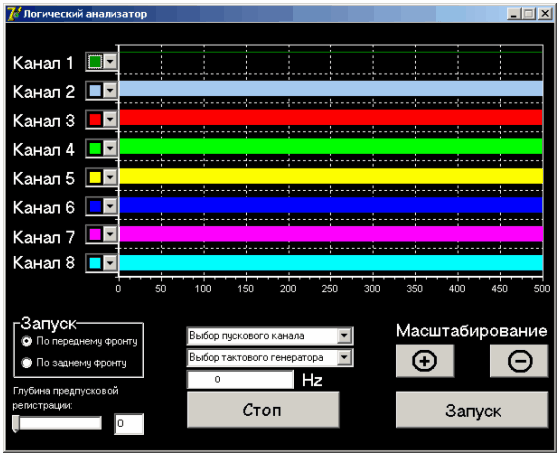Click the app icon in title bar

point(14,14)
